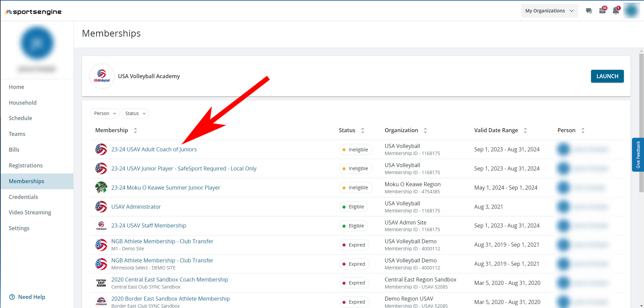644x308 pixels.
Task: Click the user avatar in top bar
Action: [x=631, y=11]
